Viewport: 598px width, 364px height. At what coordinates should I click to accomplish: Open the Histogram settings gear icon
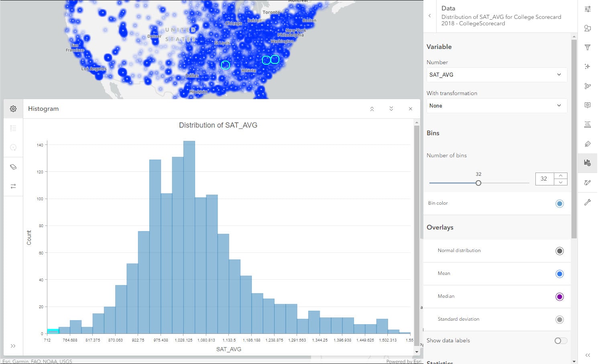(x=13, y=109)
